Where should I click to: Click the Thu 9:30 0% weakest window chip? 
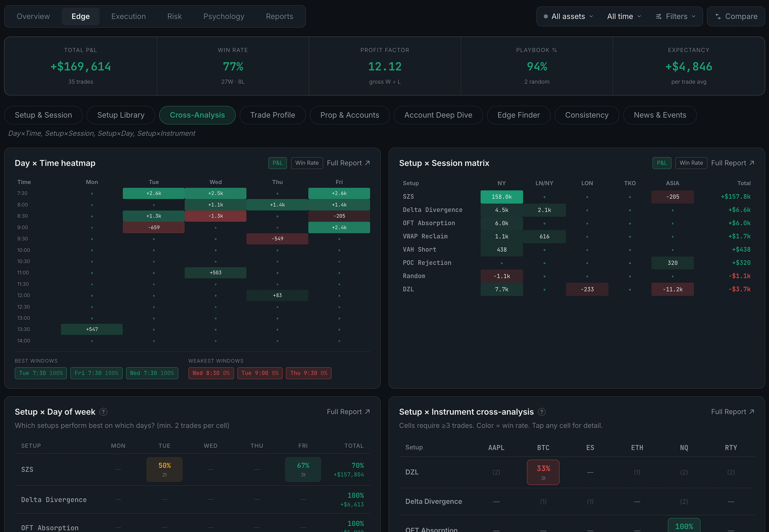(309, 373)
